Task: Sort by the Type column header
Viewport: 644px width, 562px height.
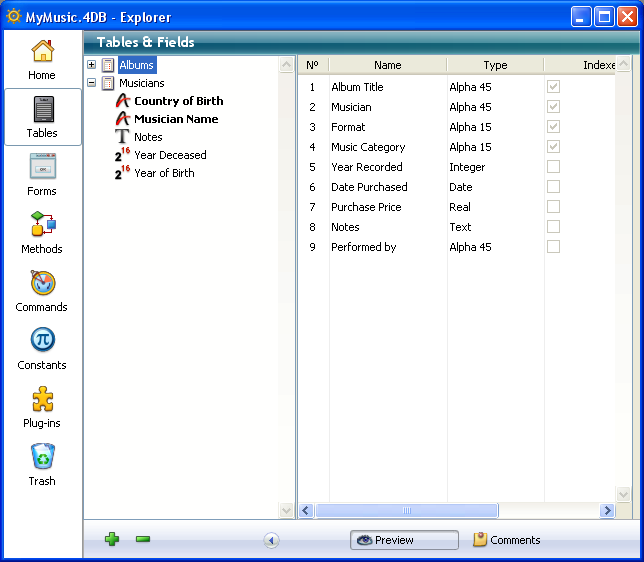Action: coord(495,65)
